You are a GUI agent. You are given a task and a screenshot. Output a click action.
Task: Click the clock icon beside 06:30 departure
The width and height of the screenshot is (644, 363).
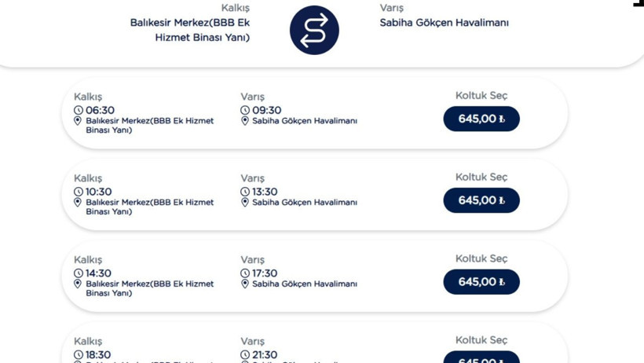[79, 110]
